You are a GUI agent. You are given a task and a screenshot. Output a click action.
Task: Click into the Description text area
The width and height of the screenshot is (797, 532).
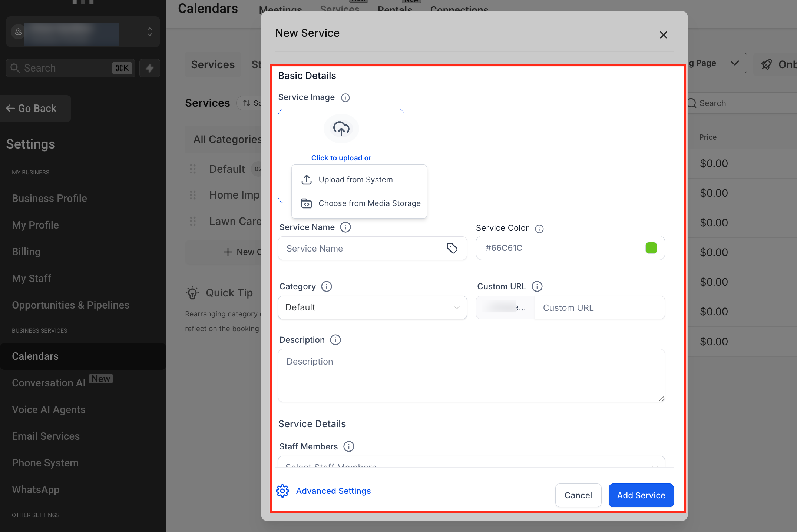click(471, 375)
